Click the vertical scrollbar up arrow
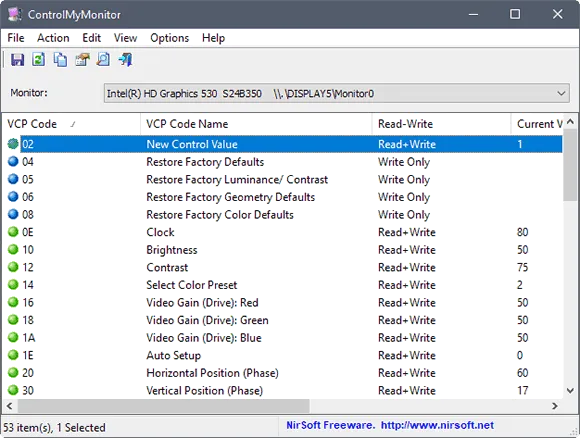Image resolution: width=580 pixels, height=438 pixels. (x=570, y=121)
